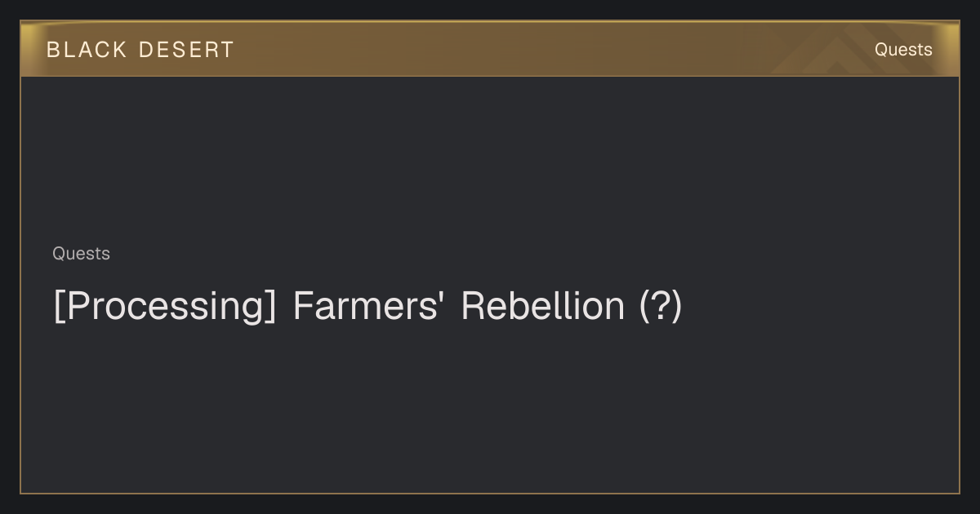Select the small Quests breadcrumb above the title

[81, 254]
